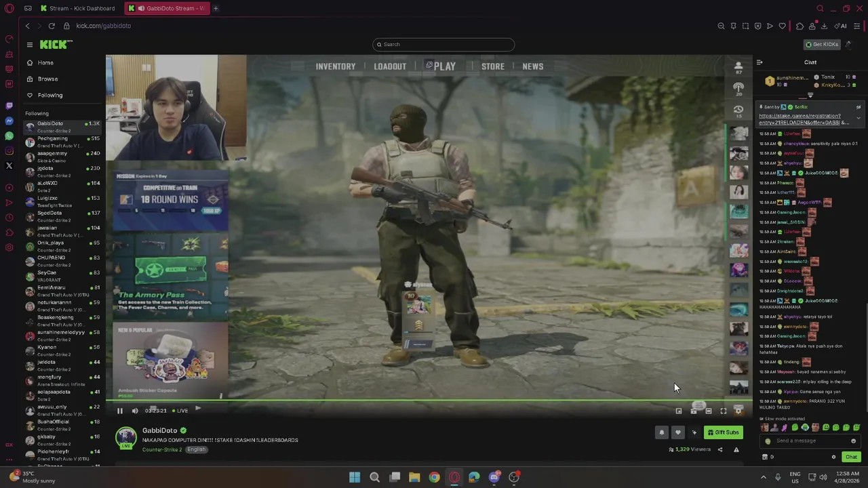Click the English language tag
Image resolution: width=868 pixels, height=488 pixels.
click(196, 449)
